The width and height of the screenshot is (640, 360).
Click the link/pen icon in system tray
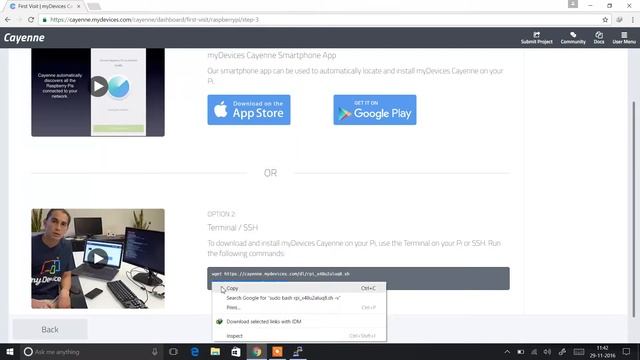coord(562,351)
